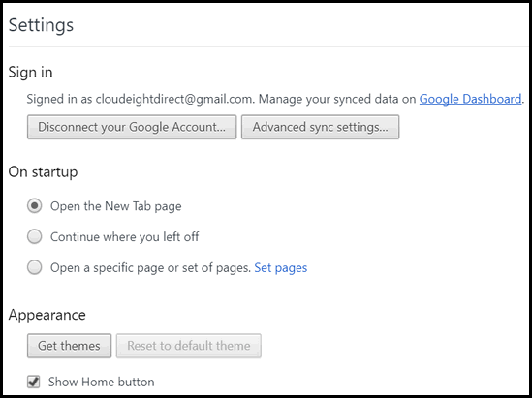Click the cloudeightdirect@gmail.com email text
Viewport: 532px width, 398px height.
tap(174, 99)
